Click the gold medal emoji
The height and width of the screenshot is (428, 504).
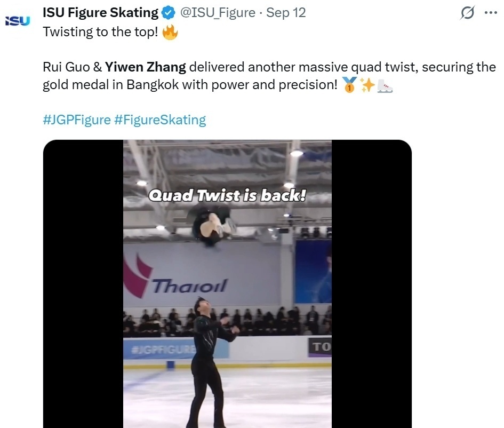point(349,85)
